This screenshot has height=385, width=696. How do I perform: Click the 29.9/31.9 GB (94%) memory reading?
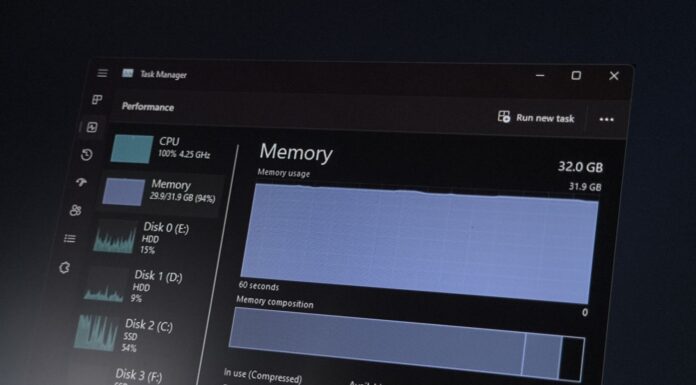[182, 197]
